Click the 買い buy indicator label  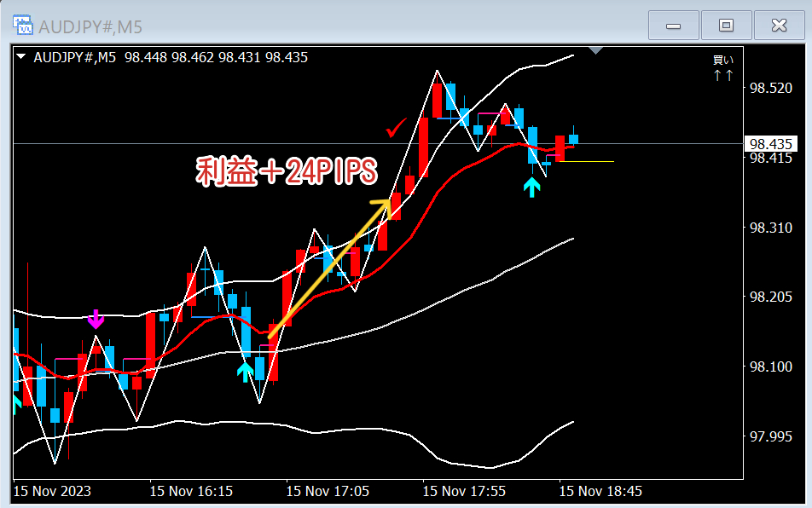tap(723, 60)
